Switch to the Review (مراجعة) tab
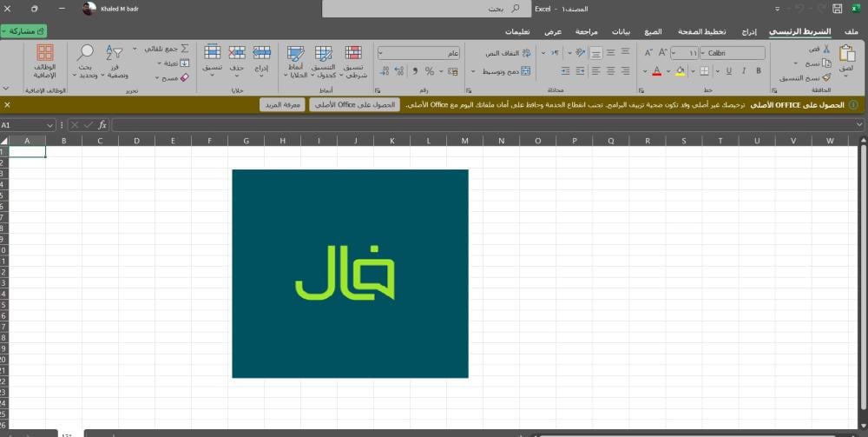868x437 pixels. (586, 31)
